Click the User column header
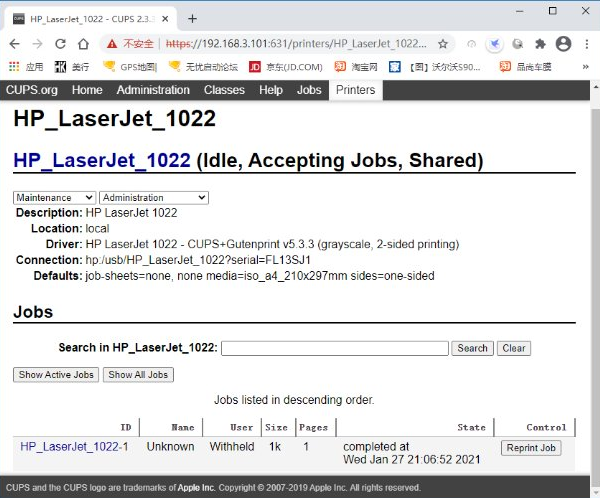The image size is (600, 498). point(241,427)
